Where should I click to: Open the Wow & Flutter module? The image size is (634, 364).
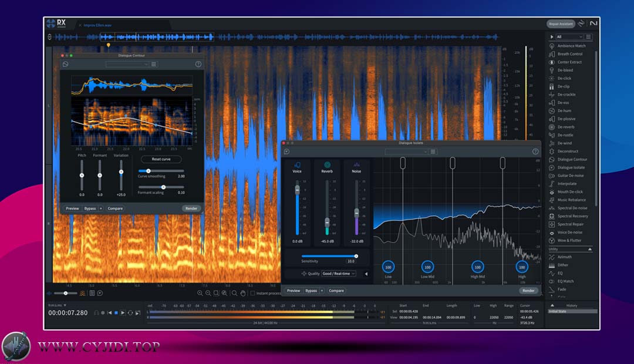(x=565, y=240)
